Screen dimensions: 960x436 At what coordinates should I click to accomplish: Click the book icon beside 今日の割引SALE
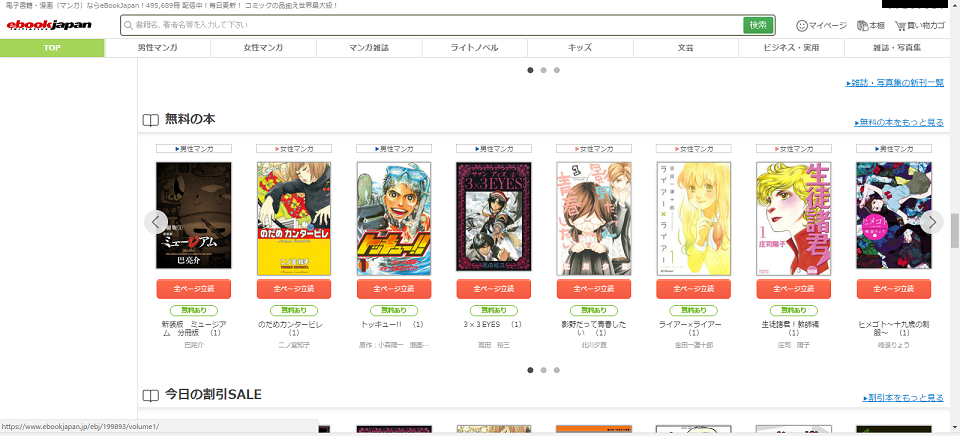151,396
